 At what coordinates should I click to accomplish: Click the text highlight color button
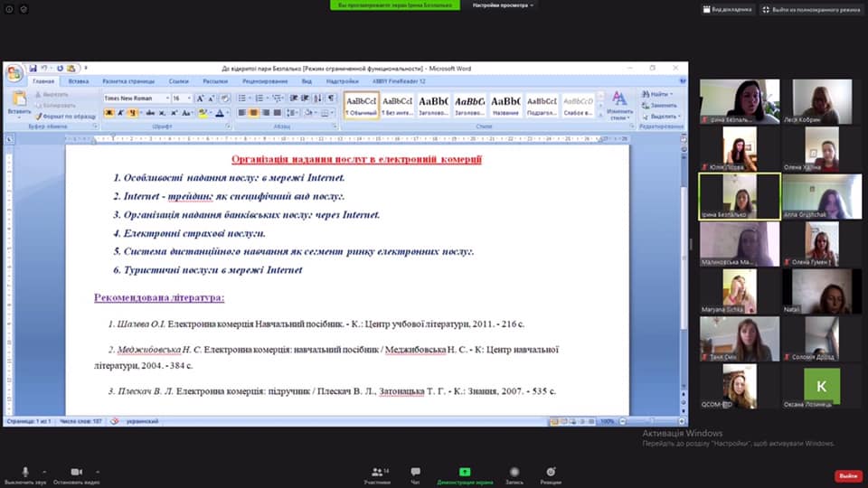[x=203, y=113]
